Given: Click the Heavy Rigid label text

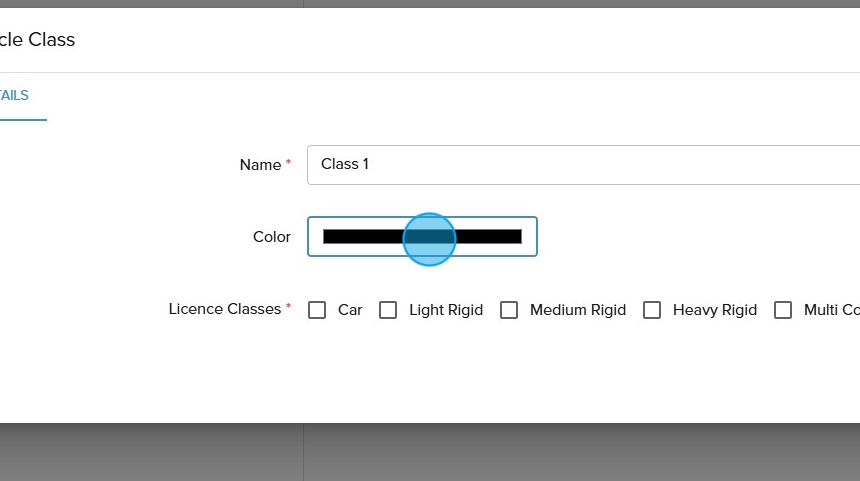Looking at the screenshot, I should [715, 310].
